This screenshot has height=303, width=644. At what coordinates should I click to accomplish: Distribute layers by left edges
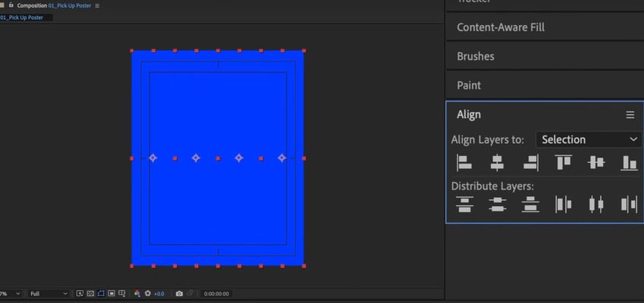pyautogui.click(x=563, y=204)
